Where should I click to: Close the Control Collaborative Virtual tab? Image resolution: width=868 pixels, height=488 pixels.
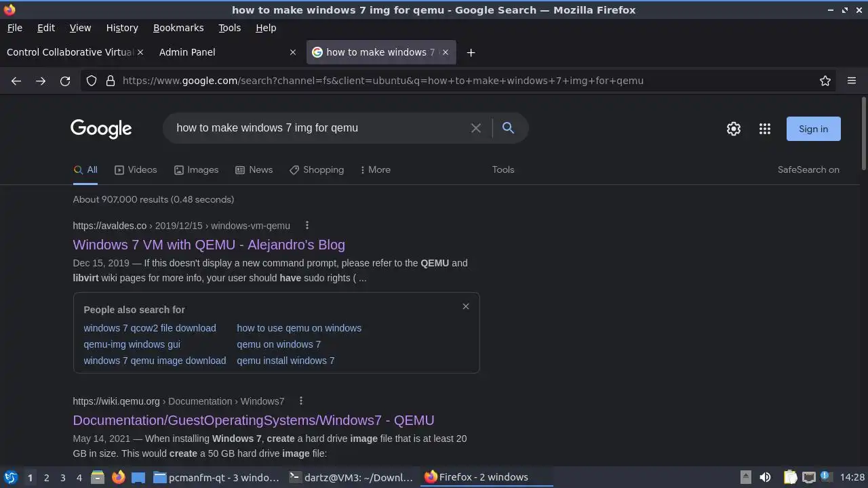click(x=140, y=52)
